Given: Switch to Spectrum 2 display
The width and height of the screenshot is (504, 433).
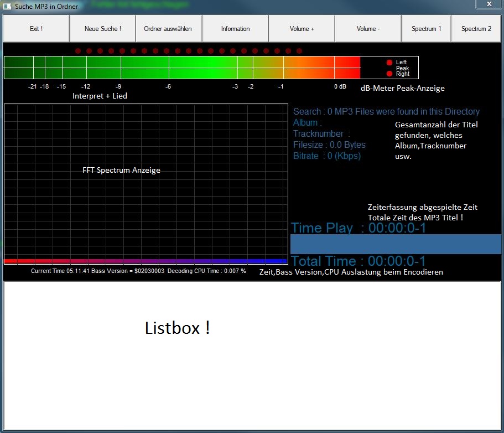Looking at the screenshot, I should (476, 29).
